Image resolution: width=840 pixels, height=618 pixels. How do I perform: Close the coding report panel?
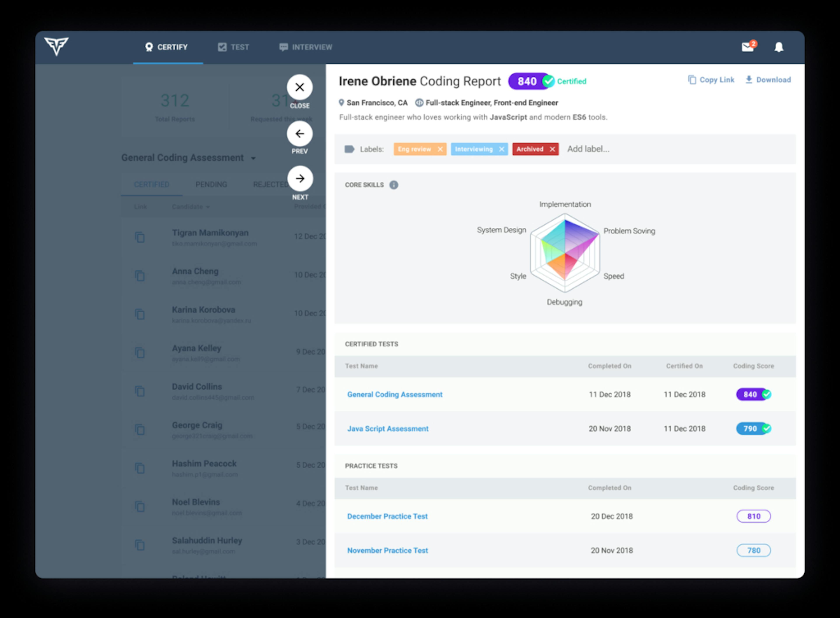(x=299, y=88)
